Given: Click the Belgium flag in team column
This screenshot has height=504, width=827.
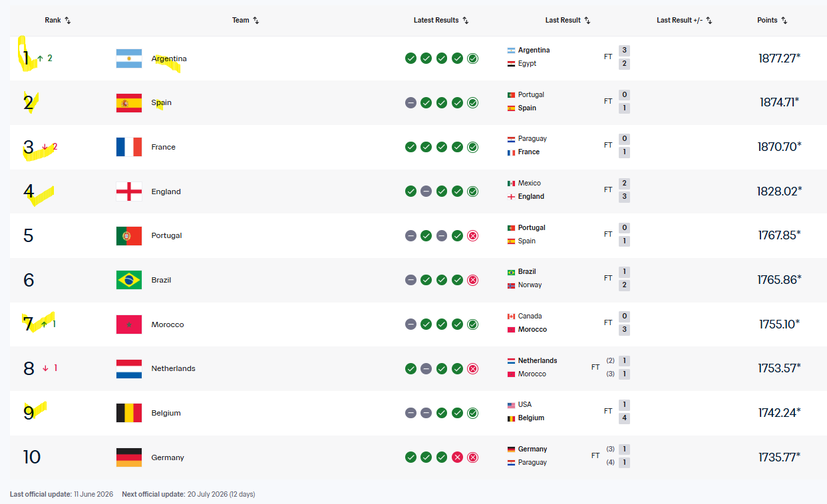Looking at the screenshot, I should pos(129,413).
